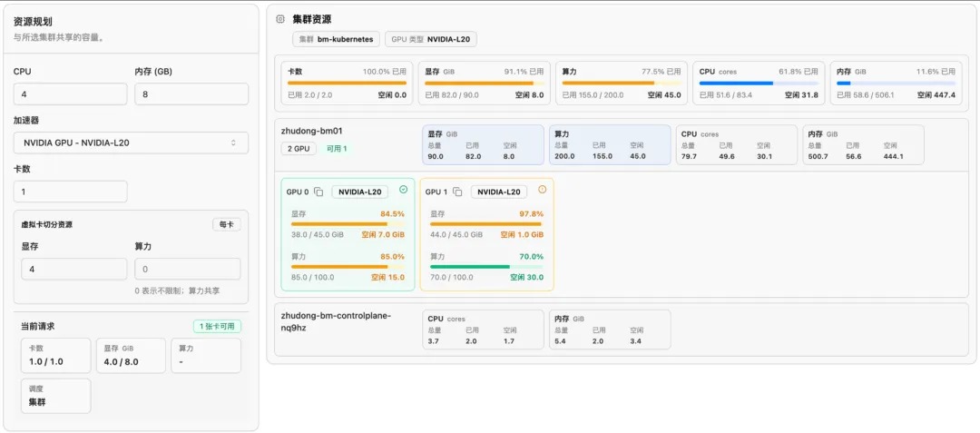Click zhudong-bm01 显存 GiB summary box
Viewport: 980px width, 433px height.
click(x=483, y=145)
